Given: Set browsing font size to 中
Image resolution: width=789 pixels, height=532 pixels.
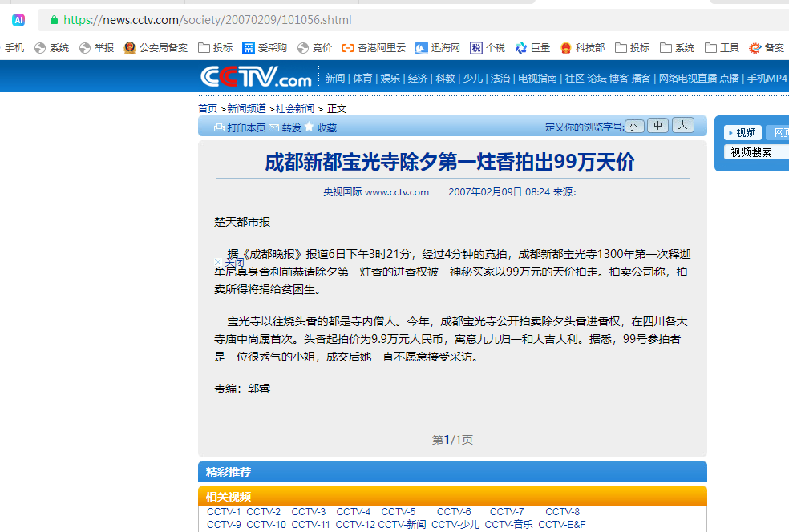Looking at the screenshot, I should (x=658, y=126).
